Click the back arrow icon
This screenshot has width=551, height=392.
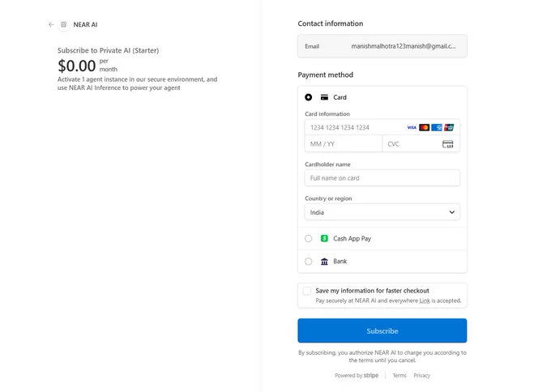(51, 24)
